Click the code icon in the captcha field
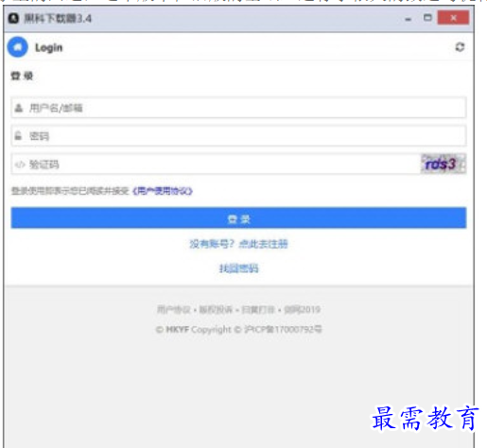This screenshot has height=448, width=487. [20, 164]
